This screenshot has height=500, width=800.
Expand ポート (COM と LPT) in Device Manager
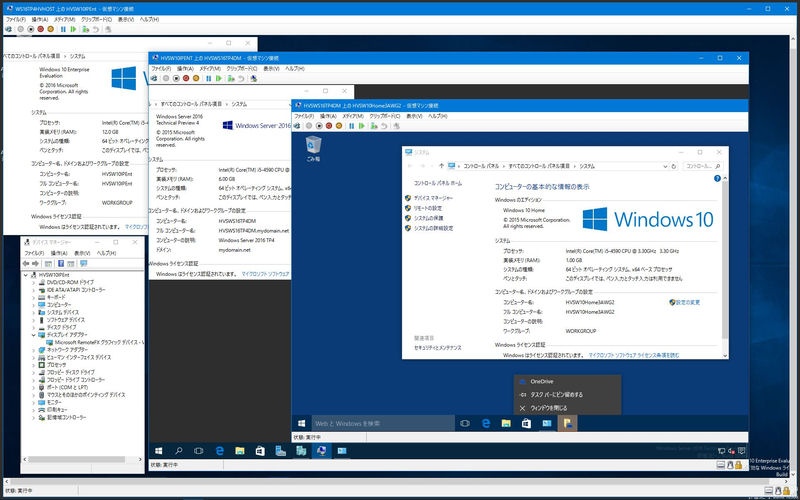[34, 388]
